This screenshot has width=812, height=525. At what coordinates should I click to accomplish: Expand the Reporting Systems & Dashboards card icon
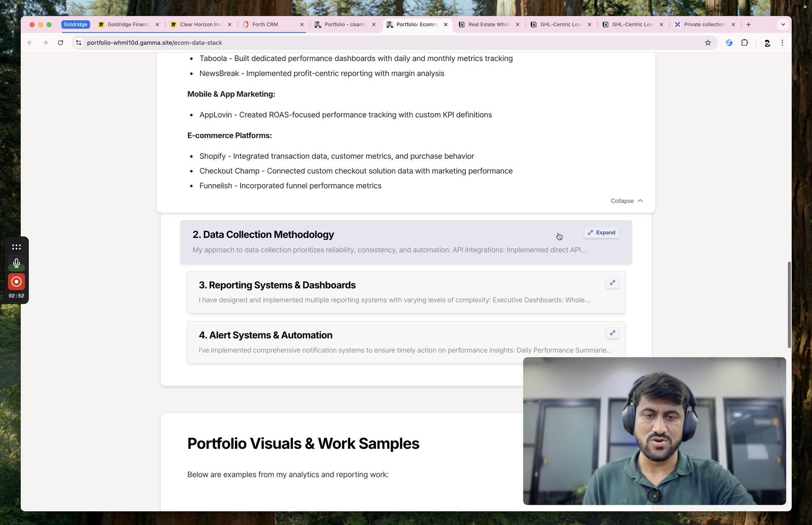pyautogui.click(x=613, y=283)
